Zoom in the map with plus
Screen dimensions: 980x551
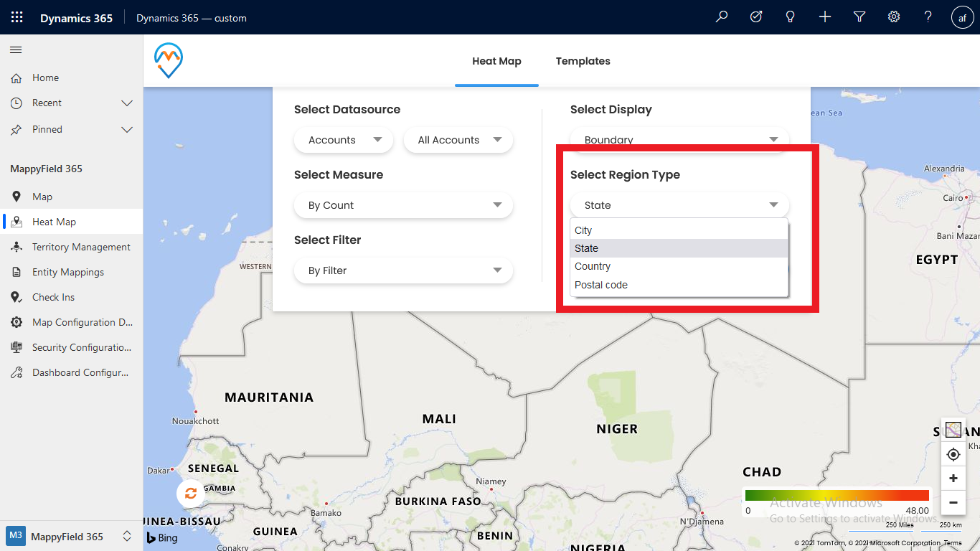coord(953,479)
